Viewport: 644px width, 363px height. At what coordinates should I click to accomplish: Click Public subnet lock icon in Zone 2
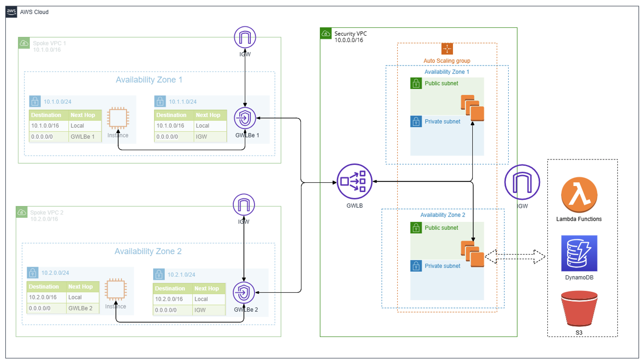tap(416, 228)
